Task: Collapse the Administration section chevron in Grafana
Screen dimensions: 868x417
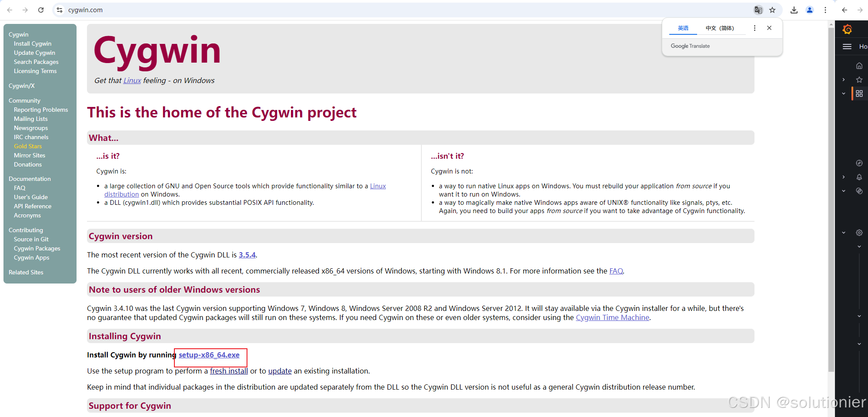Action: click(x=844, y=233)
